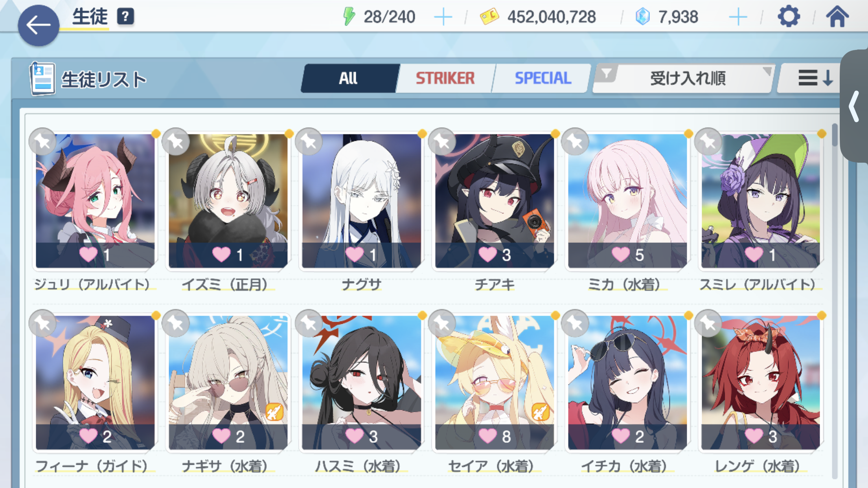Switch to the STRIKER tab
Image resolution: width=868 pixels, height=488 pixels.
445,78
